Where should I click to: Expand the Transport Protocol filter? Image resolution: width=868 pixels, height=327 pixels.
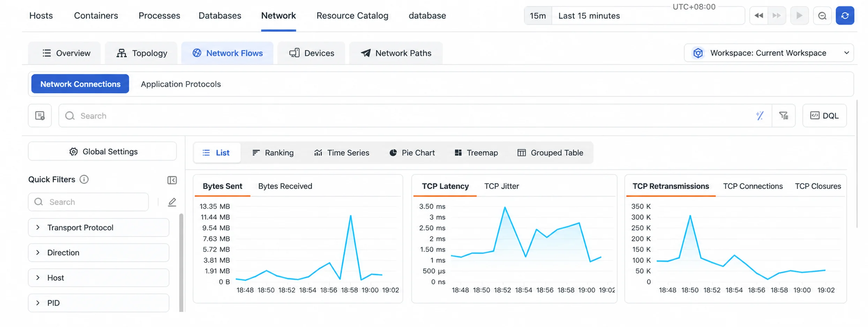[x=99, y=228]
